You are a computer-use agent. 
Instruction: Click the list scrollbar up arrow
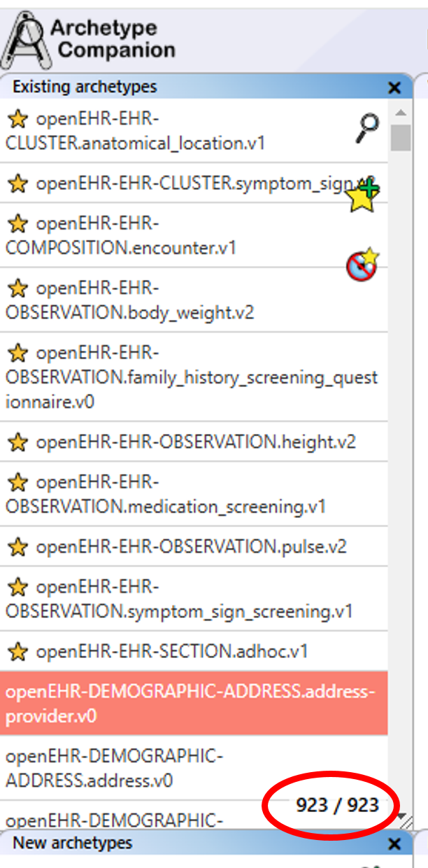click(401, 113)
